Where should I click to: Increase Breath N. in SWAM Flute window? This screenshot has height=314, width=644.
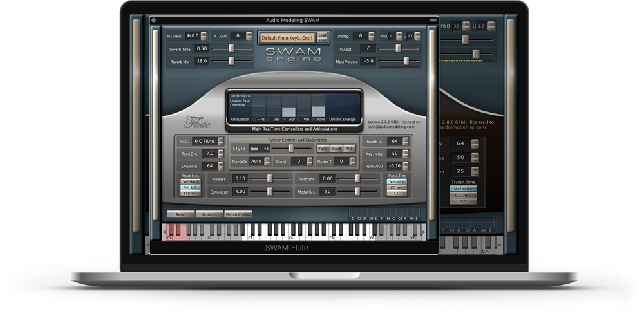pos(405,139)
